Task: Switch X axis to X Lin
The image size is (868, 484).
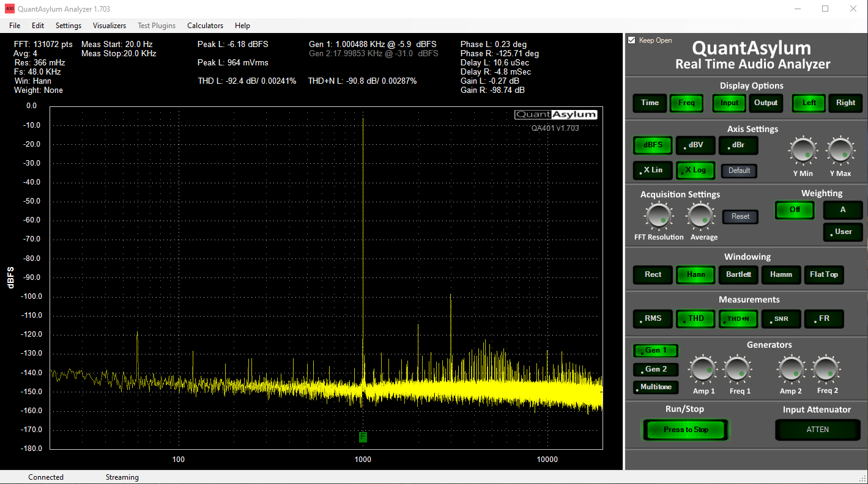Action: pos(653,170)
